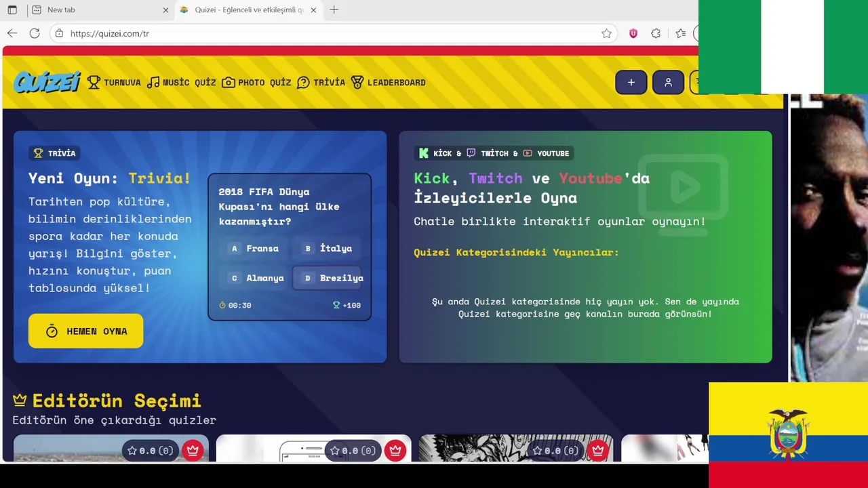
Task: Open the Turnuva menu item
Action: pos(114,83)
